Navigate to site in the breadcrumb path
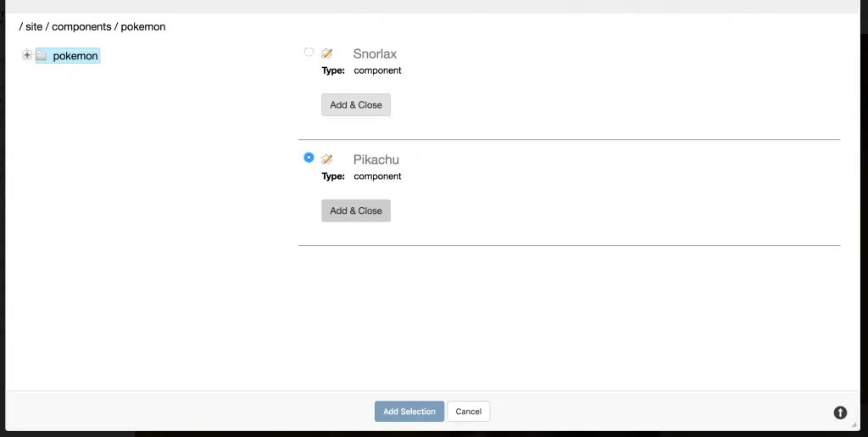The width and height of the screenshot is (868, 437). 33,26
